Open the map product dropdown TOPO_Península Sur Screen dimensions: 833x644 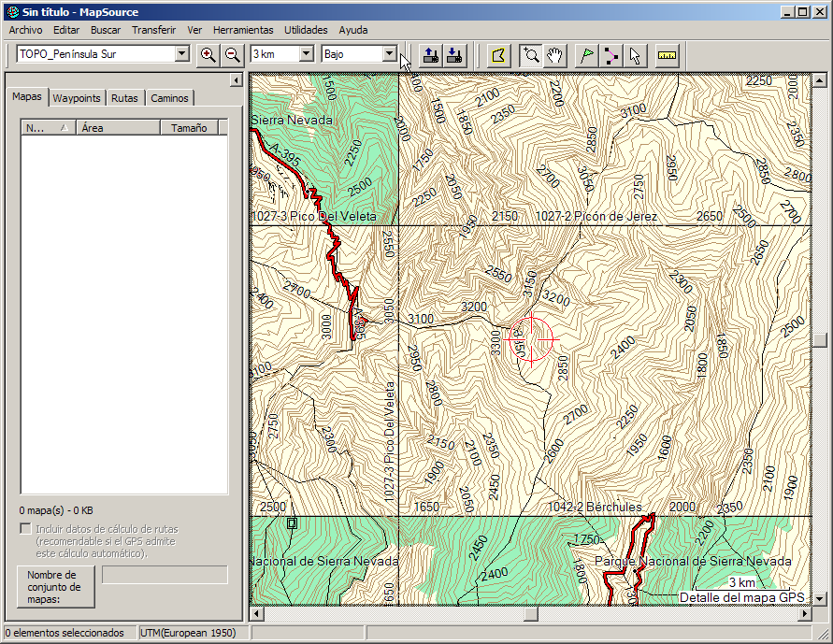pos(182,53)
